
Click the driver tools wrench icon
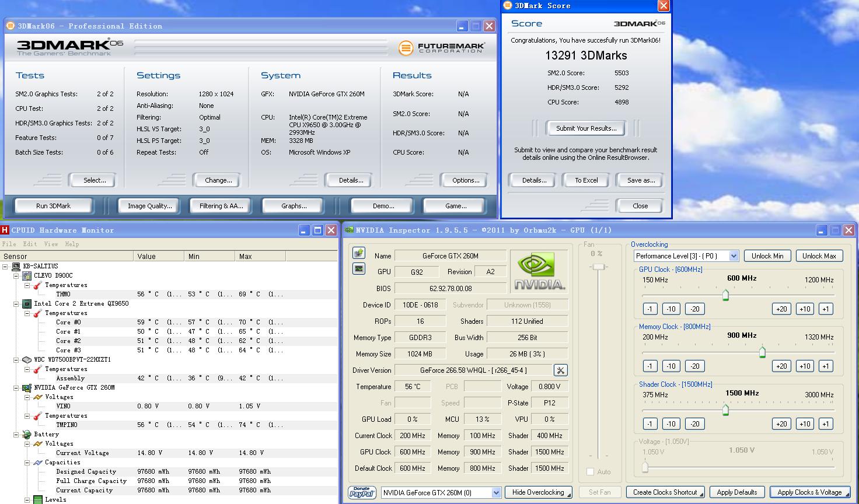[x=560, y=370]
